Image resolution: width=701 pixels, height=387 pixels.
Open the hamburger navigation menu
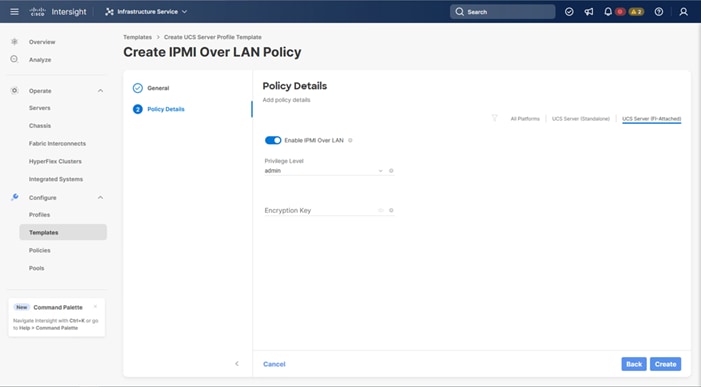pyautogui.click(x=14, y=12)
